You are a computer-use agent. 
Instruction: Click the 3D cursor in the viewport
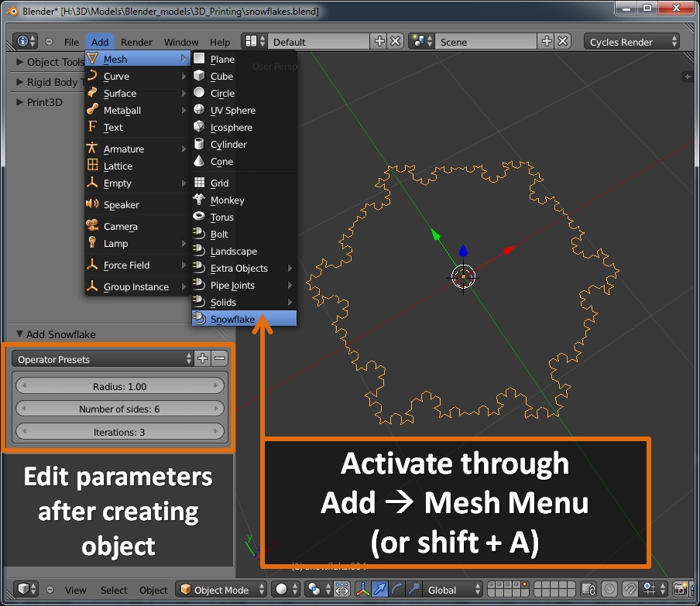(x=463, y=277)
